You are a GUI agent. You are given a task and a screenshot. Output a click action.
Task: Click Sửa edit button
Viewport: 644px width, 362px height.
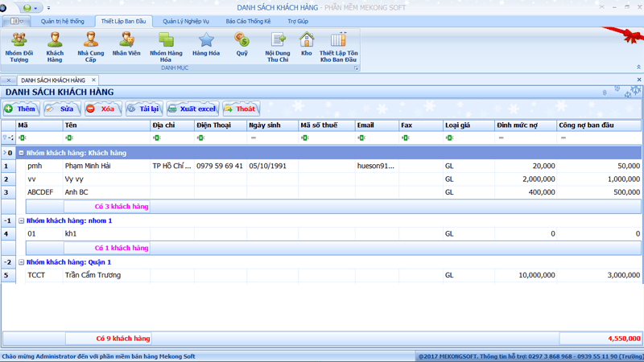click(x=62, y=109)
